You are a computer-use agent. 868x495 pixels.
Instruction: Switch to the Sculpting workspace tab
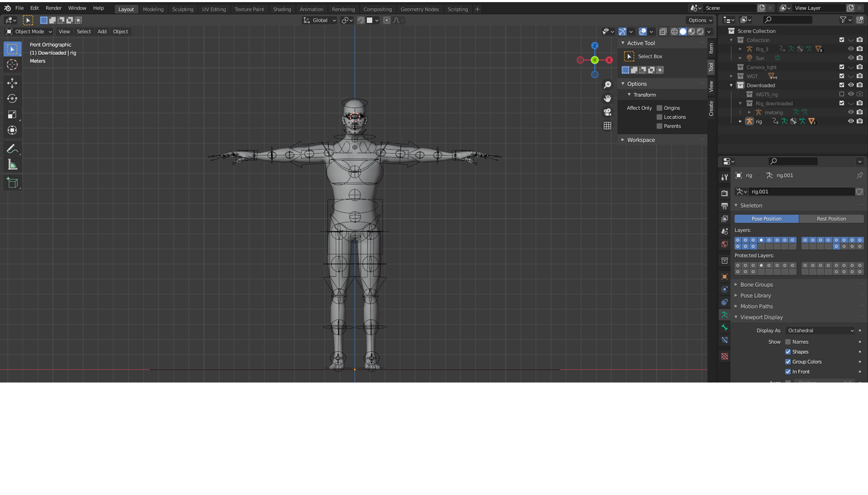[x=182, y=9]
